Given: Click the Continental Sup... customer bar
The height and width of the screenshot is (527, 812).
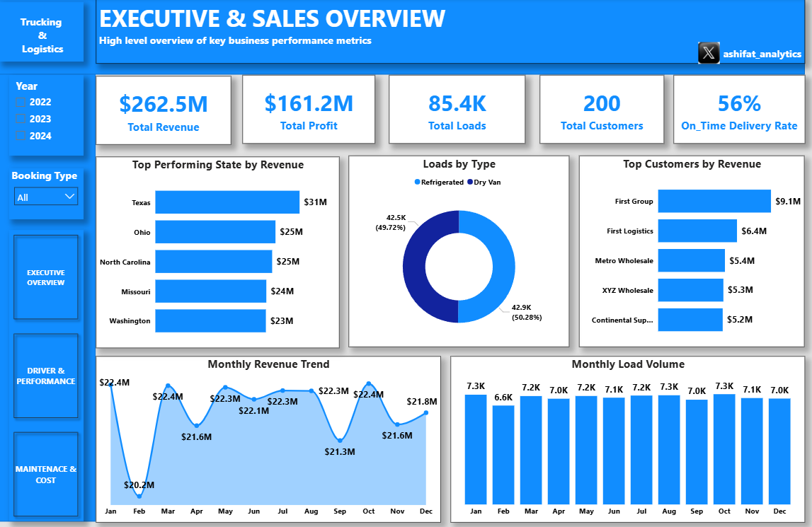Looking at the screenshot, I should click(x=690, y=320).
